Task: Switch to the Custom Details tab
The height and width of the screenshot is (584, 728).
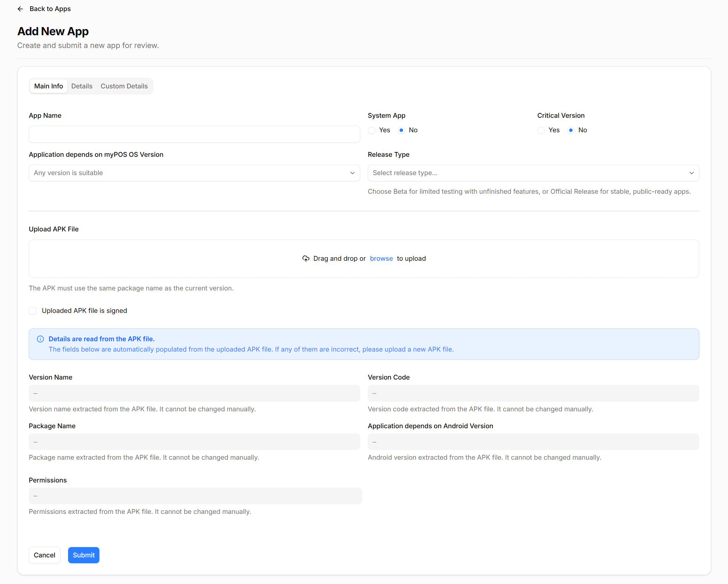Action: point(124,86)
